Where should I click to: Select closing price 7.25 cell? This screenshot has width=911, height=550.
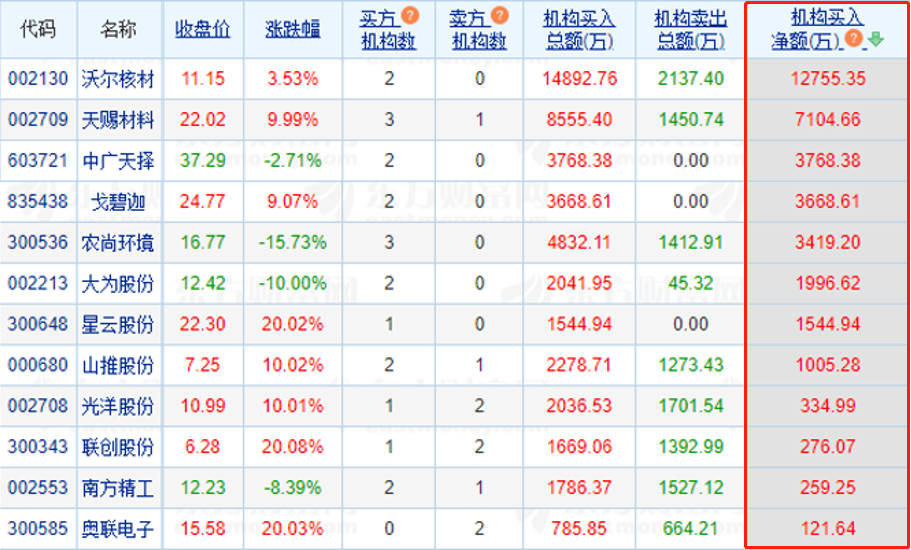click(203, 365)
